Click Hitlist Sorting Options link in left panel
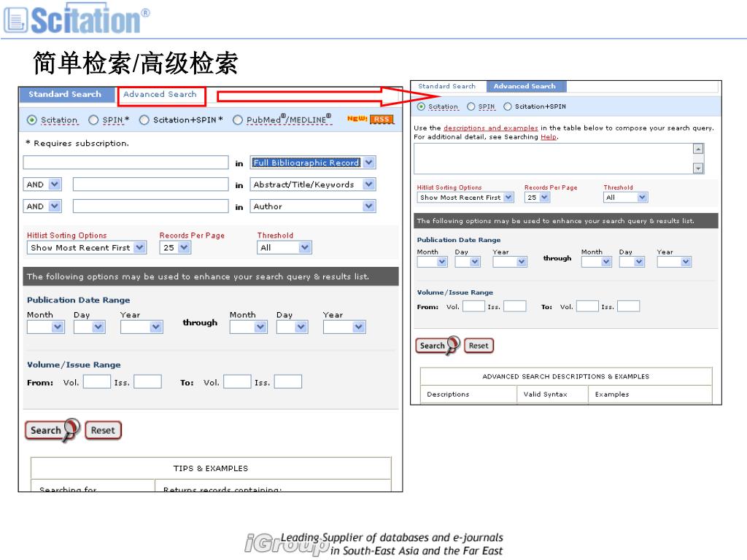 click(66, 236)
